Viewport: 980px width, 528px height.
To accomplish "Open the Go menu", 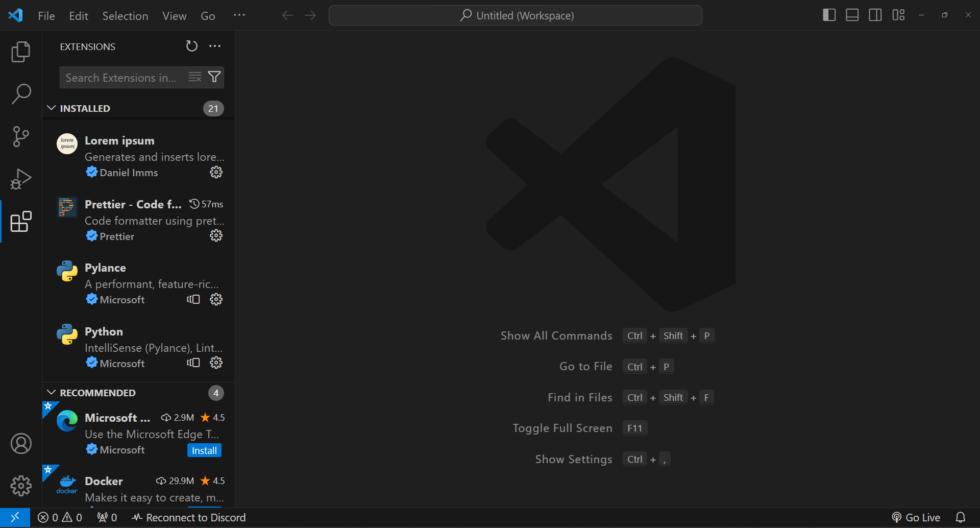I will [208, 16].
